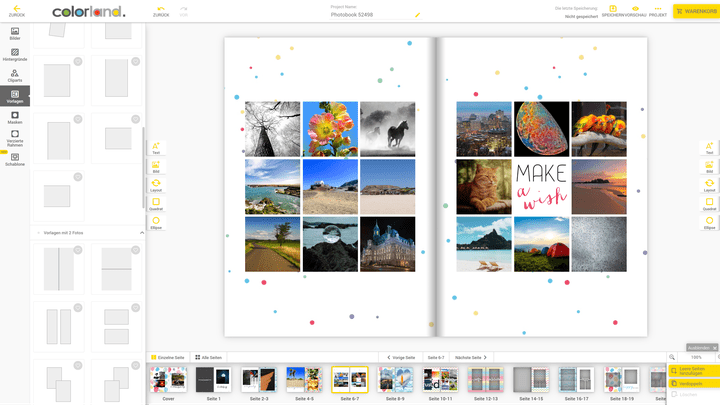Switch to Alle Seiten view
The height and width of the screenshot is (405, 720).
[x=209, y=357]
